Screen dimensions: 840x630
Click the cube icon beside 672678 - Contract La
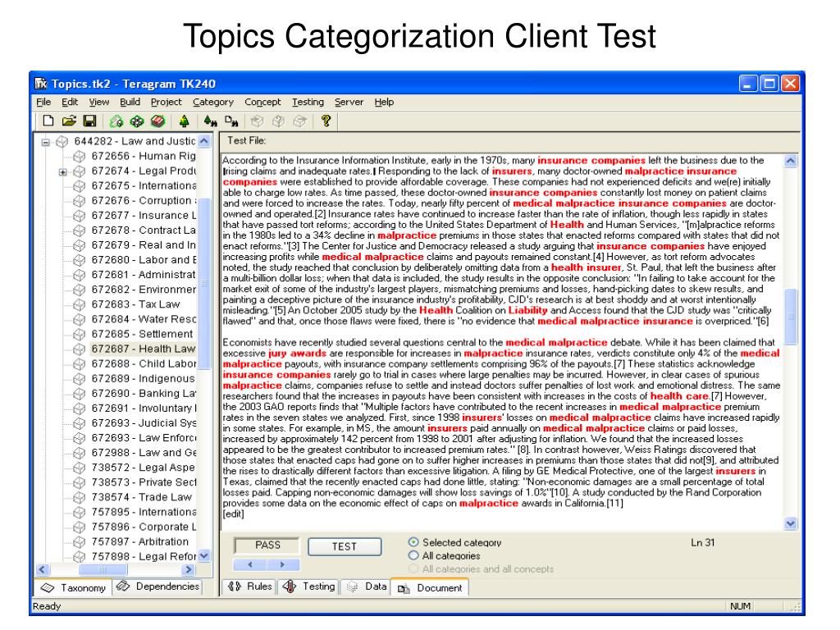coord(80,231)
